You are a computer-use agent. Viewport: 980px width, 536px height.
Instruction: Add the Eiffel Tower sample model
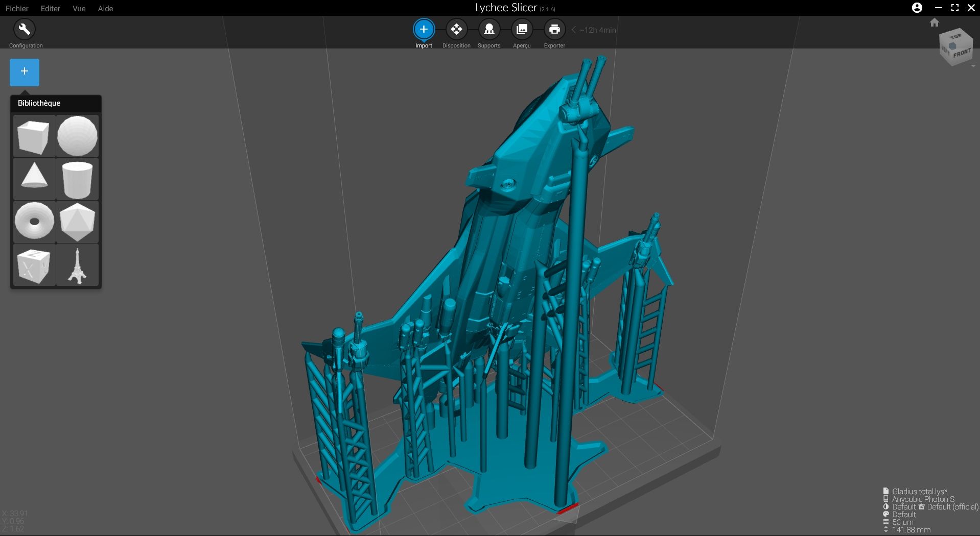[77, 265]
